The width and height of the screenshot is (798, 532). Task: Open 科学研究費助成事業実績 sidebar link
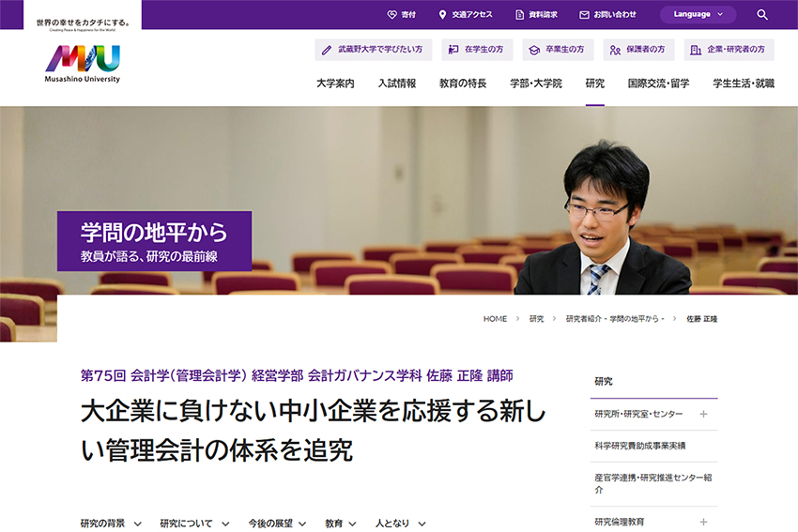(640, 446)
